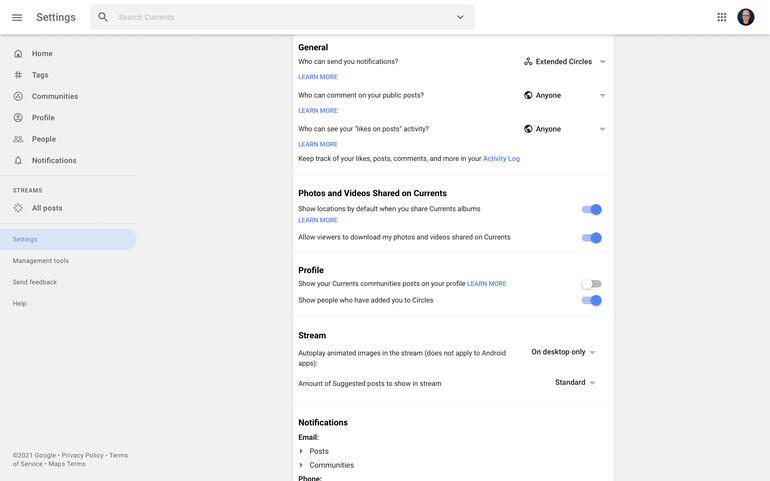Screen dimensions: 770x481
Task: Click globe icon beside likes activity setting
Action: pyautogui.click(x=528, y=129)
